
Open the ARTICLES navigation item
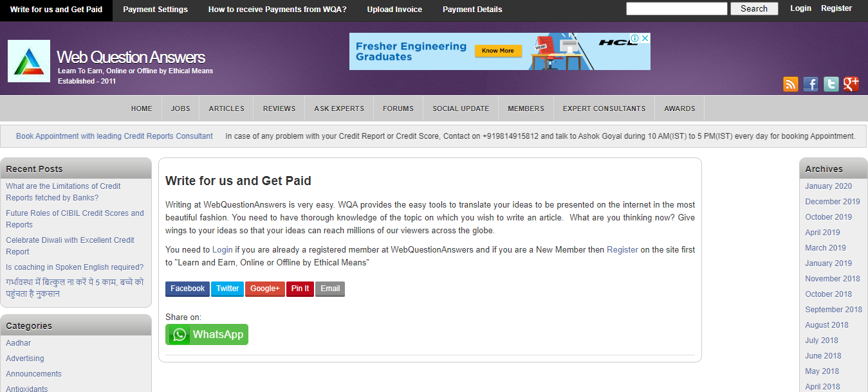click(x=226, y=109)
